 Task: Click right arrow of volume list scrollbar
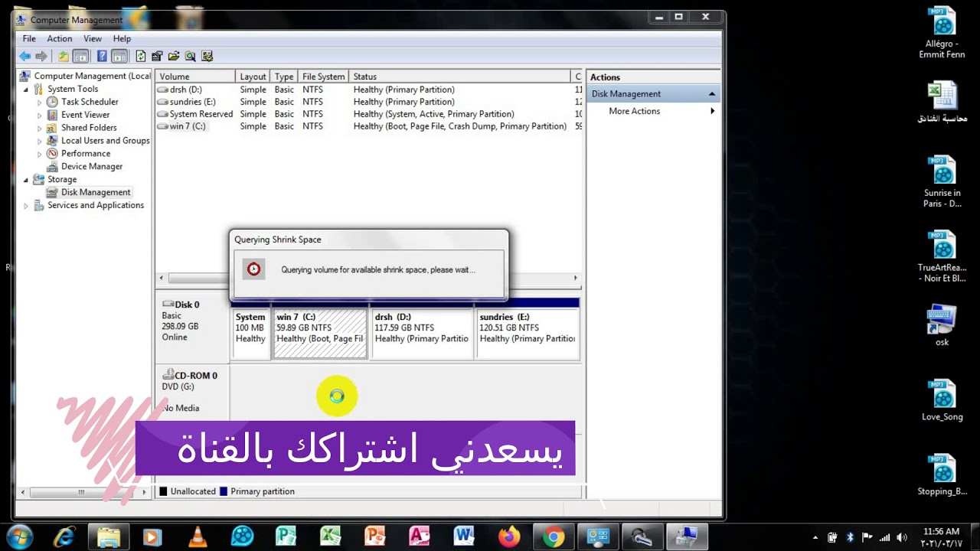coord(576,278)
